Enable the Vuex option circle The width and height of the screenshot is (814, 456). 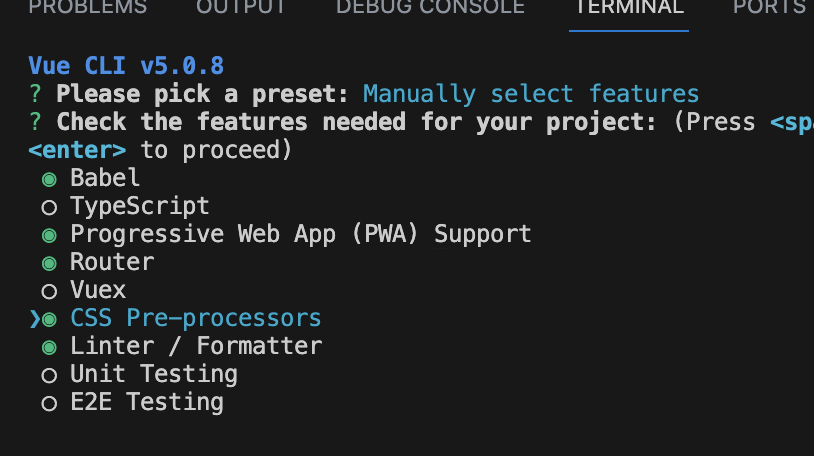[49, 292]
